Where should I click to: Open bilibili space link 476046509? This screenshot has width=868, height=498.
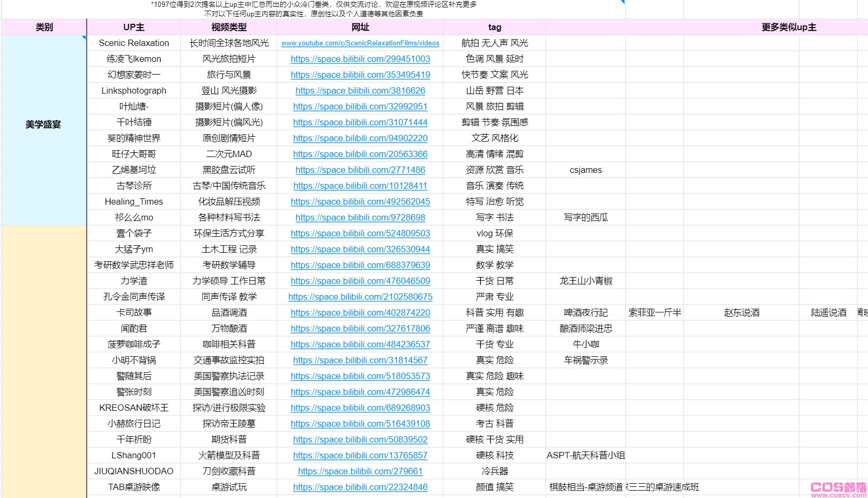point(360,281)
